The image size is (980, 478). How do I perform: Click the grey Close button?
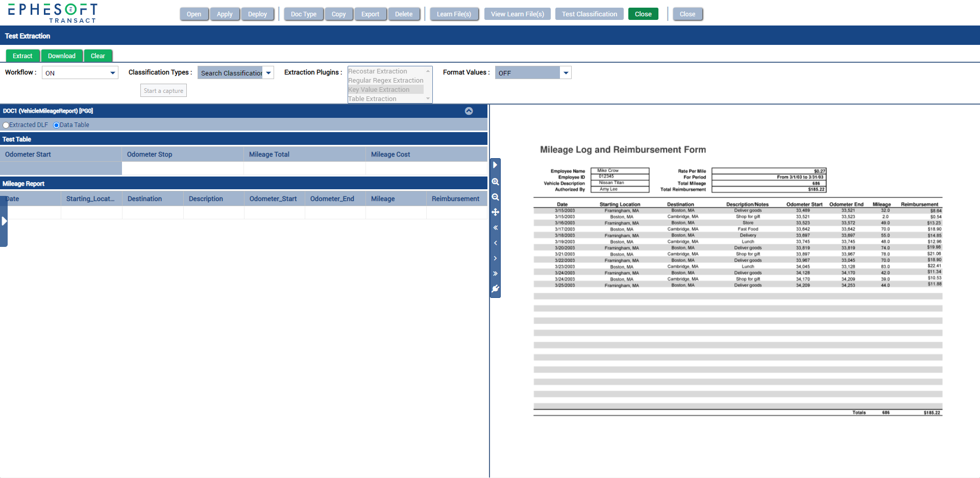[x=688, y=14]
